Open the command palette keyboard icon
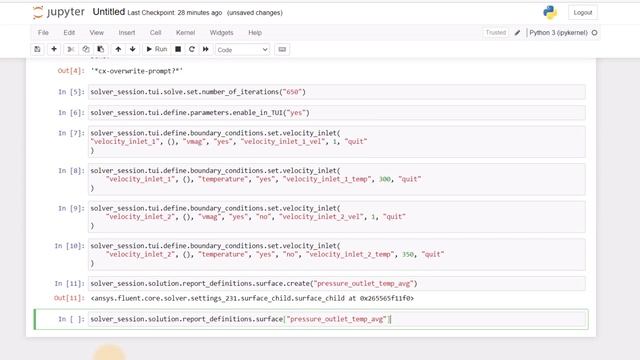 click(282, 49)
